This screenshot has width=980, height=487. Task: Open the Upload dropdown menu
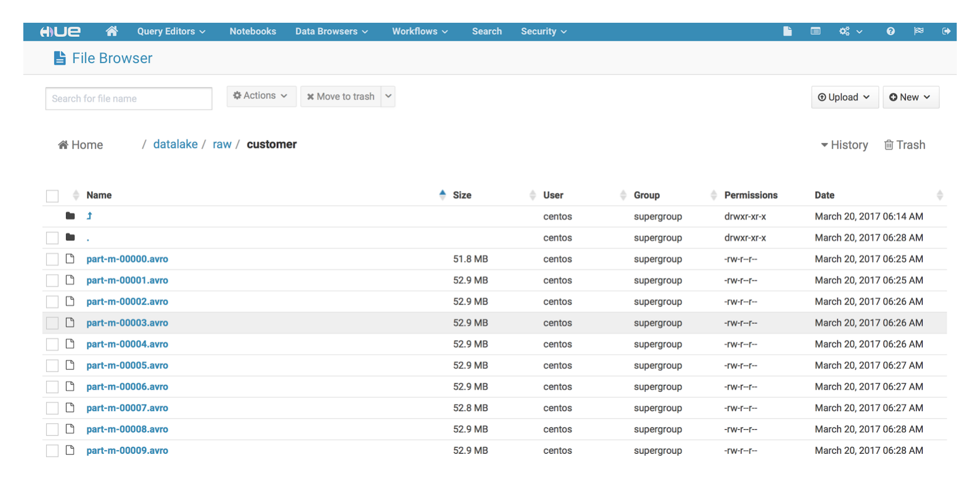click(x=844, y=97)
